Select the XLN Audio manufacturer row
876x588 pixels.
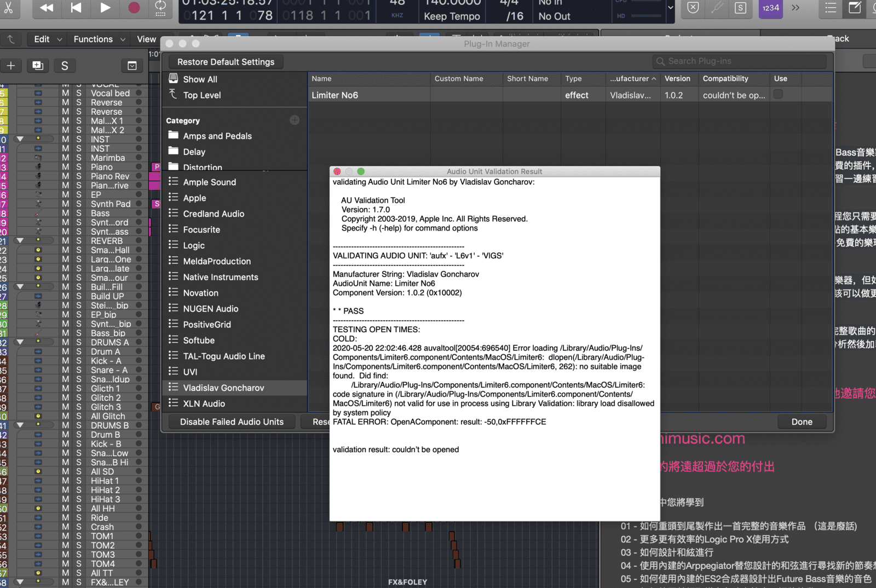[x=235, y=403]
